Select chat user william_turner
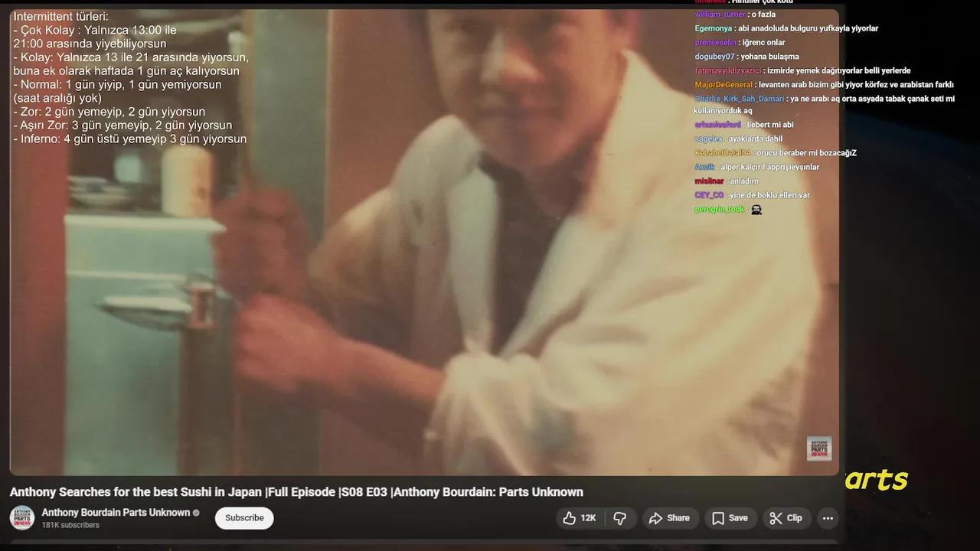The height and width of the screenshot is (551, 980). pos(720,15)
